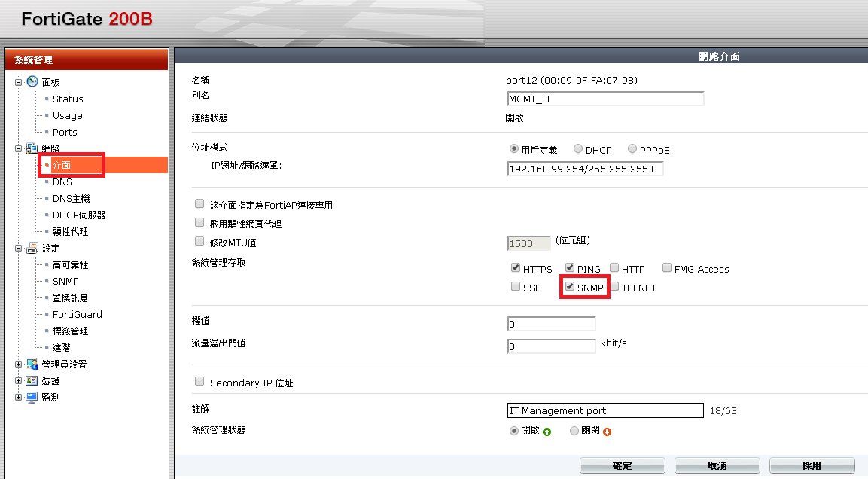Click the 權值 weight input field
The image size is (868, 479).
(551, 324)
